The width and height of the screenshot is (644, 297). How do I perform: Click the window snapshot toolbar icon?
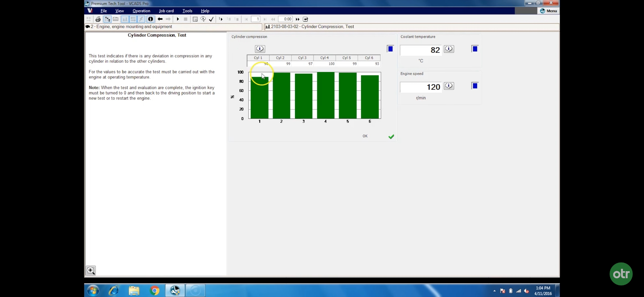(x=195, y=19)
